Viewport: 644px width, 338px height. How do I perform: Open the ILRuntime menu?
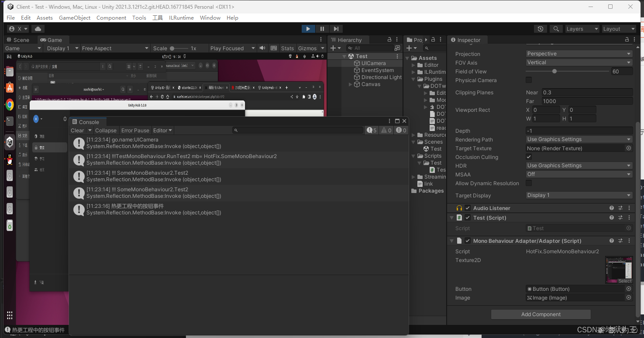(x=181, y=17)
